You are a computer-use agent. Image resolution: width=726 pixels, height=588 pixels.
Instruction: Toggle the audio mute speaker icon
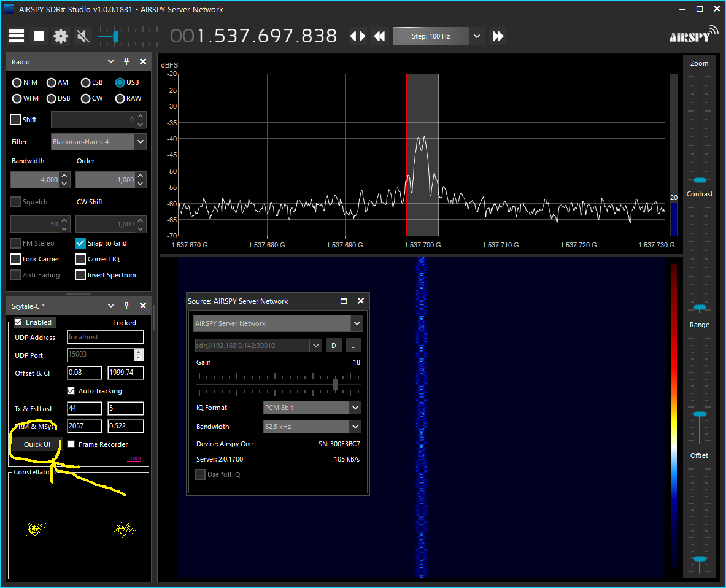(x=83, y=36)
